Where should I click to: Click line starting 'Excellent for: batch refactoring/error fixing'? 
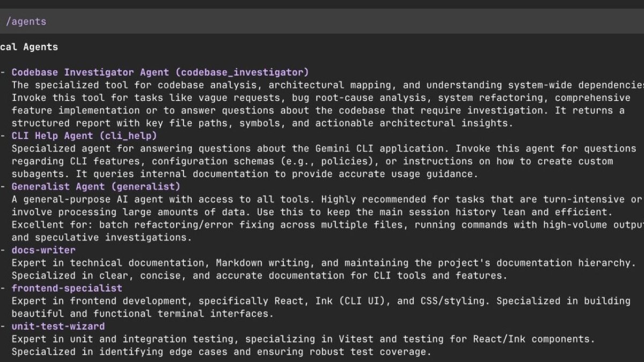click(x=328, y=224)
